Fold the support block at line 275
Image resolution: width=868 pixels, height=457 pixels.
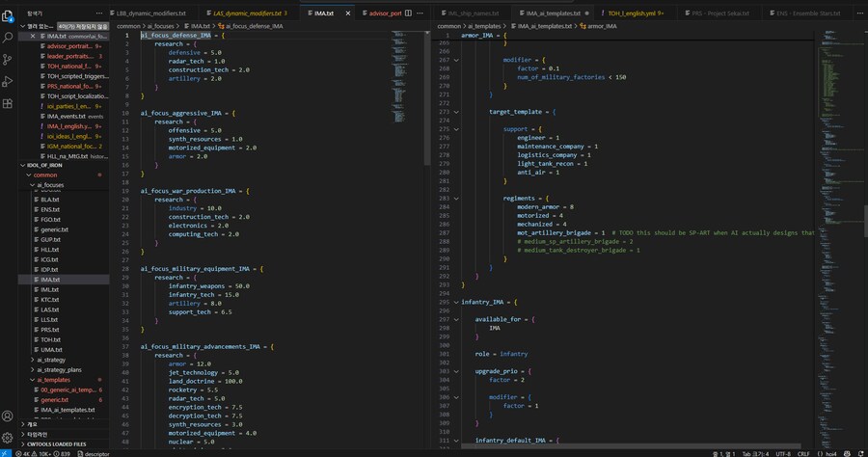click(x=456, y=129)
